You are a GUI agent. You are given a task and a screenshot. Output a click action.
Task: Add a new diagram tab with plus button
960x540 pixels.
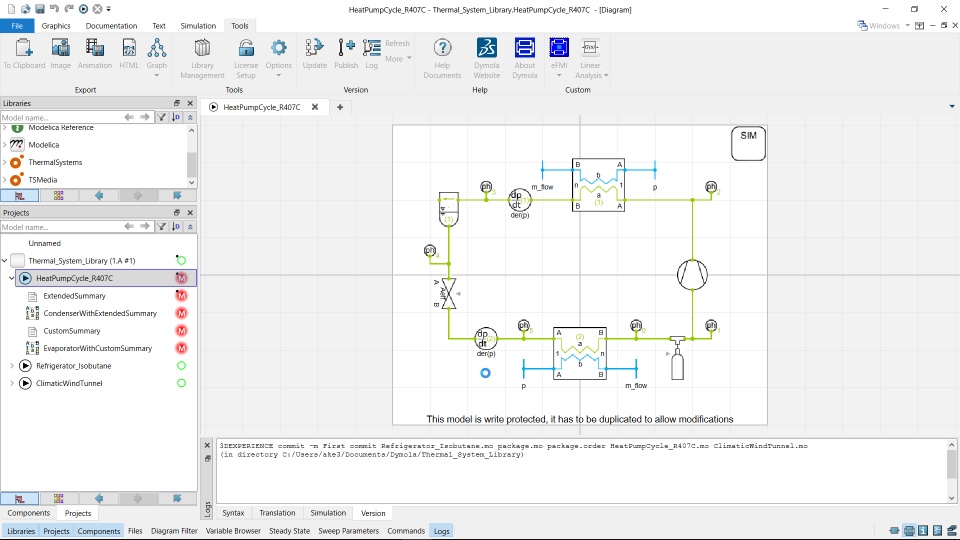click(340, 107)
